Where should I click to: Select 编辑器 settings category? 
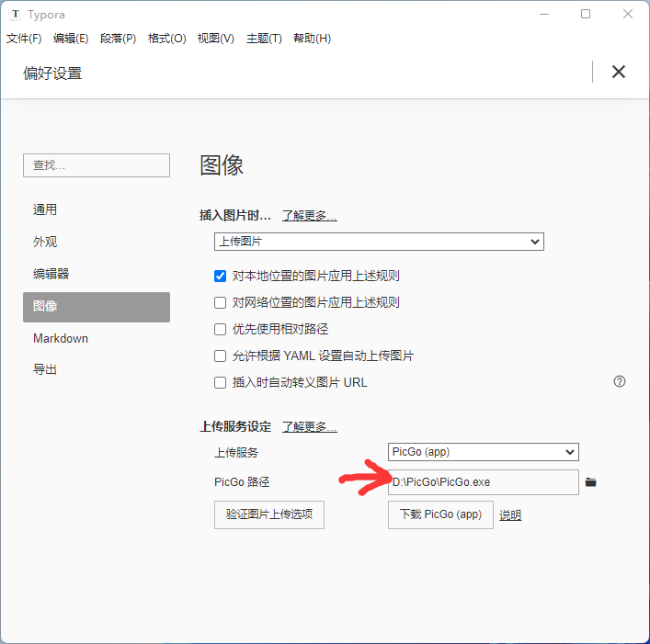click(x=97, y=274)
